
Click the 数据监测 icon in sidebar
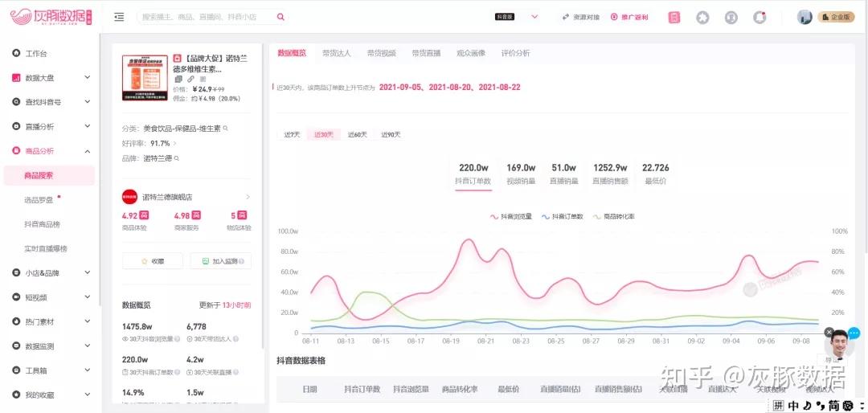16,346
